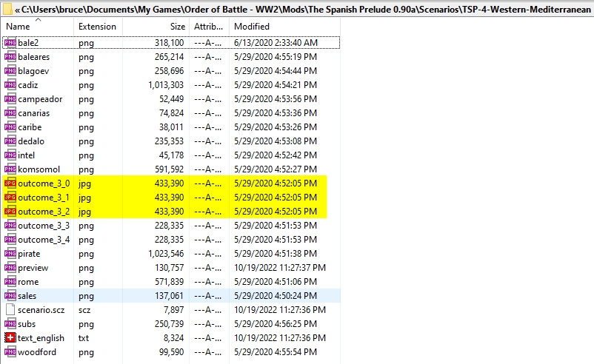Select the woodford PNG icon
Viewport: 594px width, 364px height.
[10, 352]
